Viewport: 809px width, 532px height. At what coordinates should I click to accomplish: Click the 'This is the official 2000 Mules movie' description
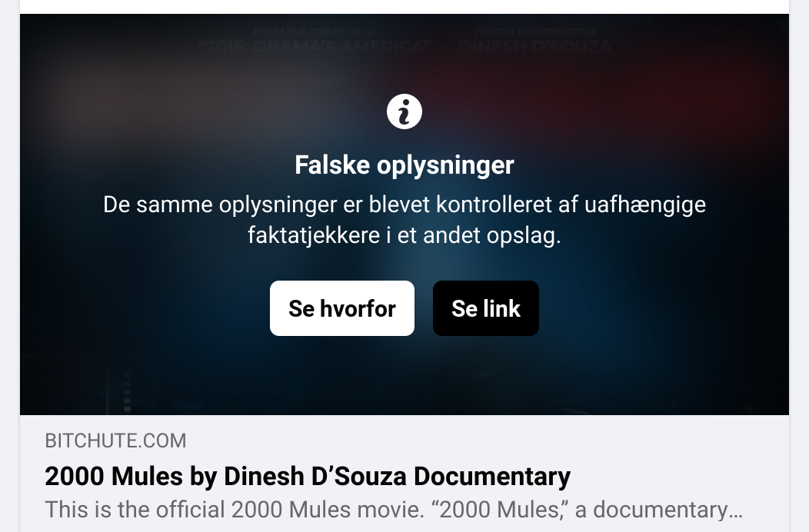point(394,509)
